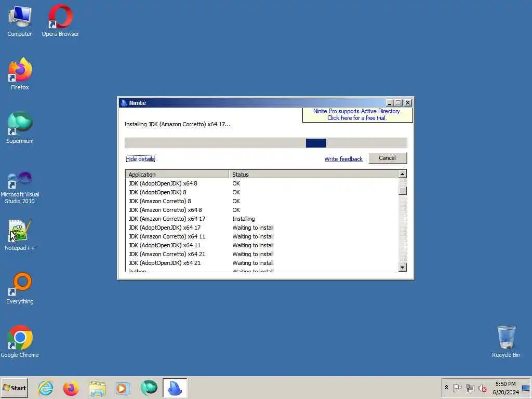This screenshot has height=399, width=532.
Task: Select row JDK (AdoptOpenJDK) 8
Action: (261, 192)
